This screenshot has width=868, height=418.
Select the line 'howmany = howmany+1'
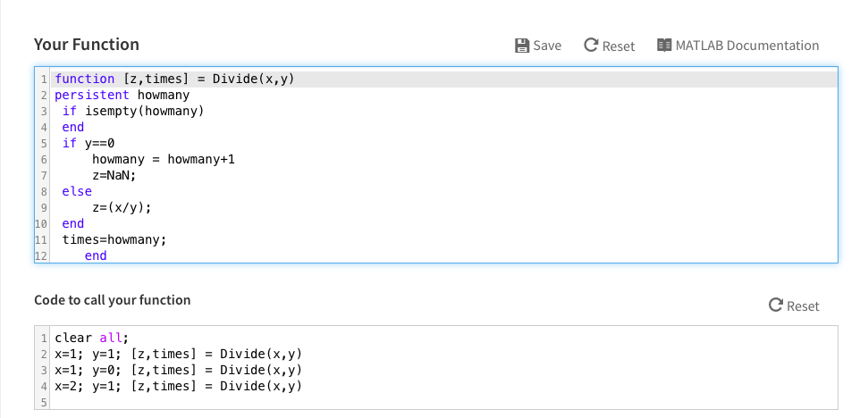(443, 159)
